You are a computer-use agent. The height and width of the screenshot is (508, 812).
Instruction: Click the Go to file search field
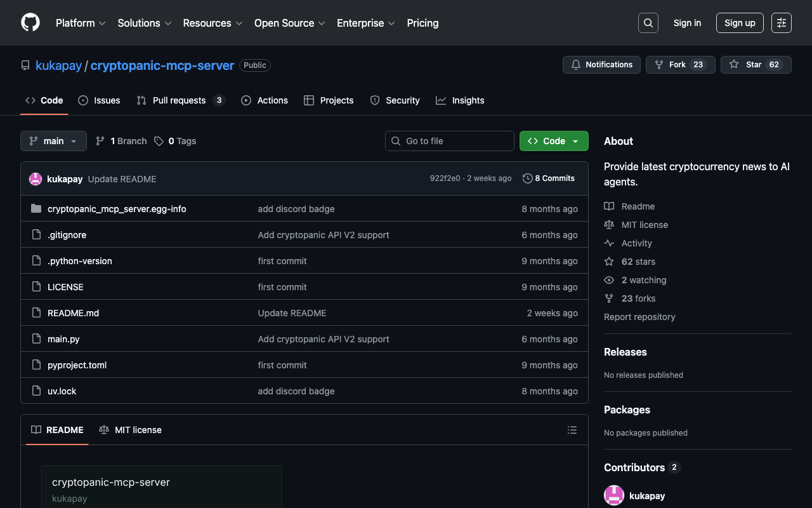click(450, 141)
